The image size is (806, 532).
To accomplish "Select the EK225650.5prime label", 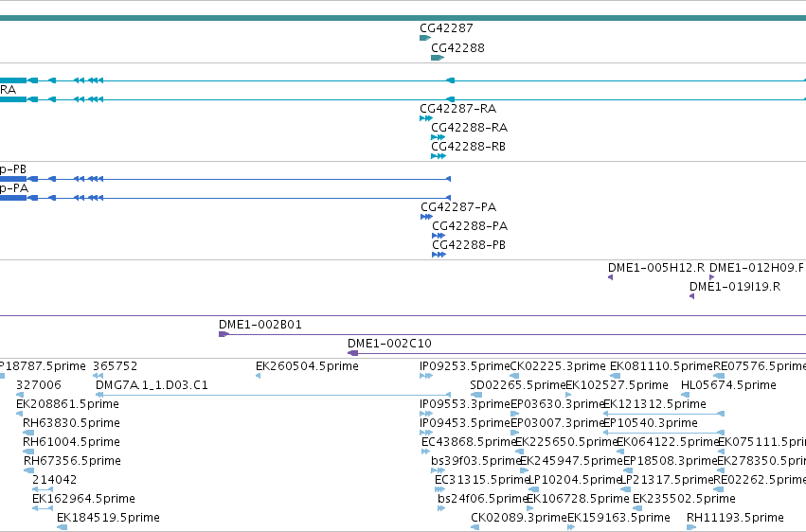I will (566, 442).
